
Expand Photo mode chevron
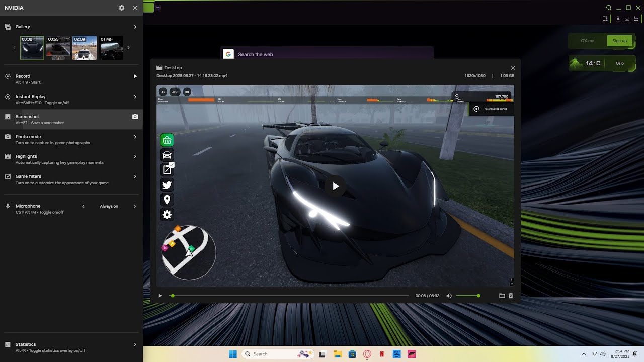click(135, 137)
